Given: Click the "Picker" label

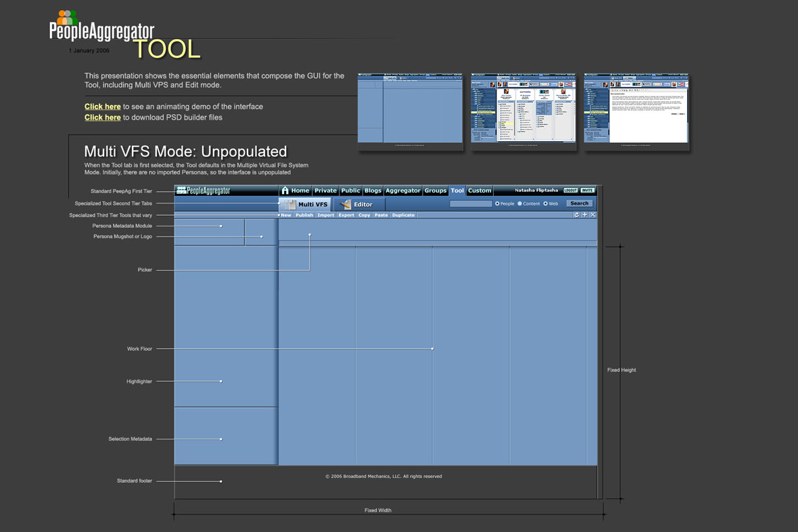Looking at the screenshot, I should tap(145, 270).
